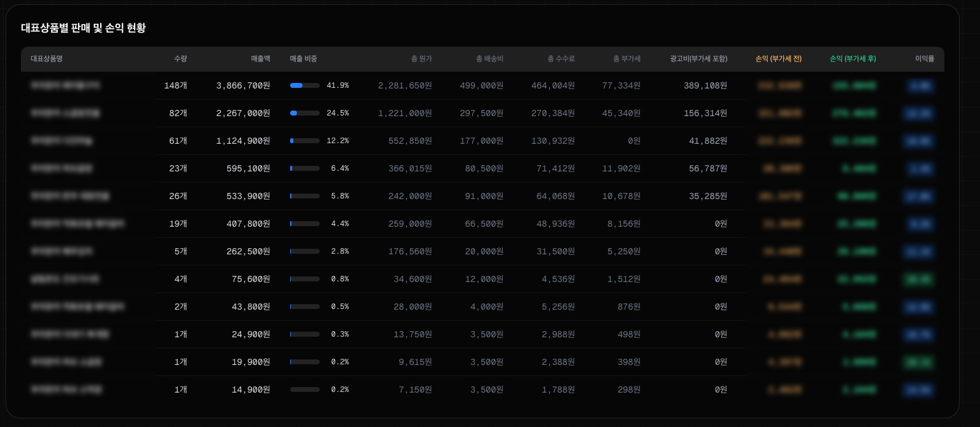This screenshot has width=980, height=427.
Task: Select the 82개 quantity cell
Action: [178, 113]
